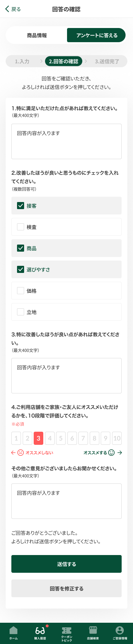Click the 回答を修正する button
This screenshot has height=644, width=133.
[66, 588]
